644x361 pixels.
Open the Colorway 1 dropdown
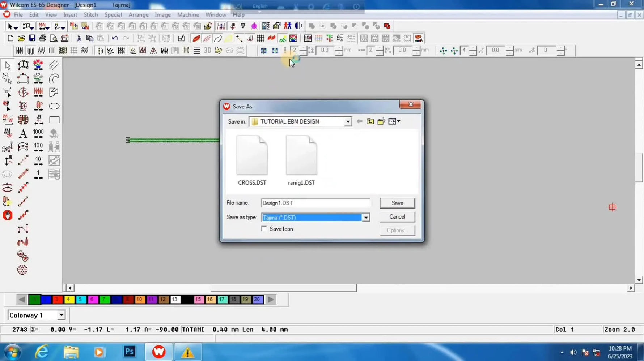61,315
